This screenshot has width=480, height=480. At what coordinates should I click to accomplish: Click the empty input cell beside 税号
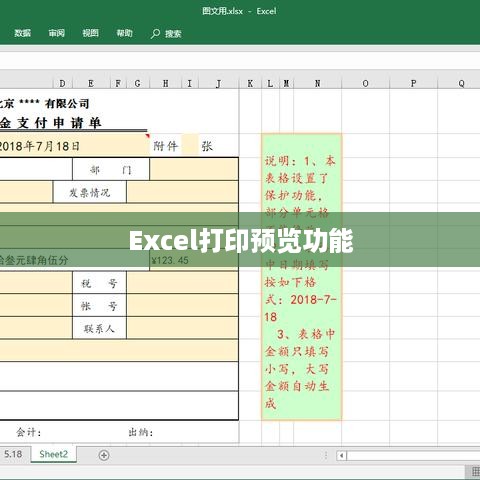(x=182, y=283)
